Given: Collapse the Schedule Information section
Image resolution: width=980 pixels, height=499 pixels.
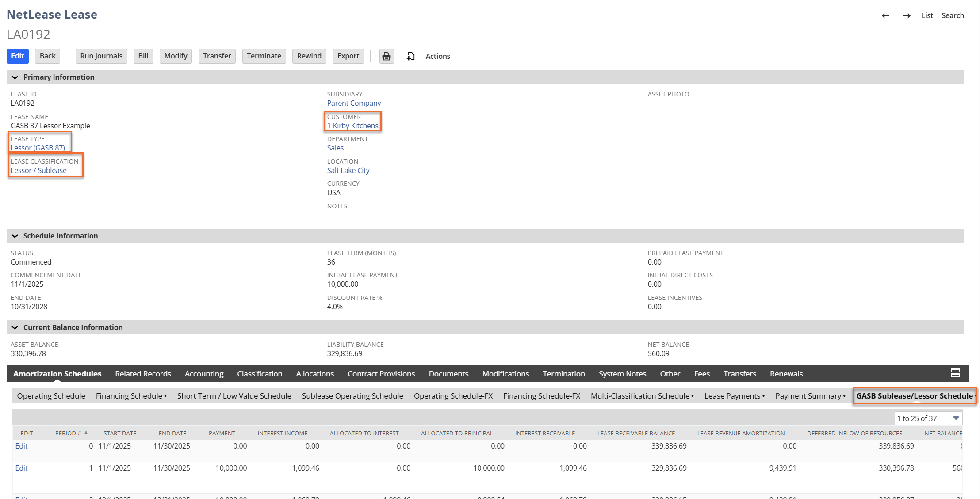Looking at the screenshot, I should (15, 236).
